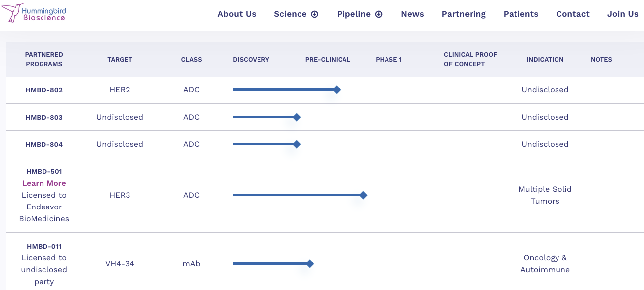The image size is (644, 290).
Task: Click the HMBD-802 program name
Action: pyautogui.click(x=44, y=90)
